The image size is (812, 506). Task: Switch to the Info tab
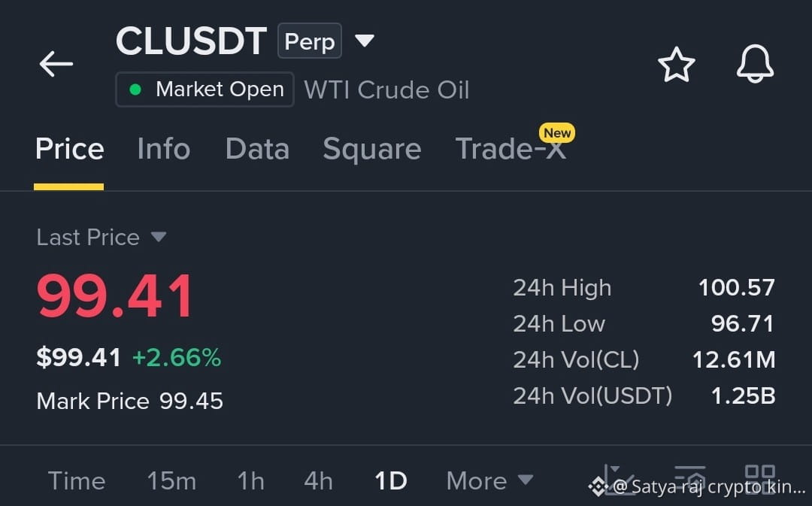[x=164, y=149]
